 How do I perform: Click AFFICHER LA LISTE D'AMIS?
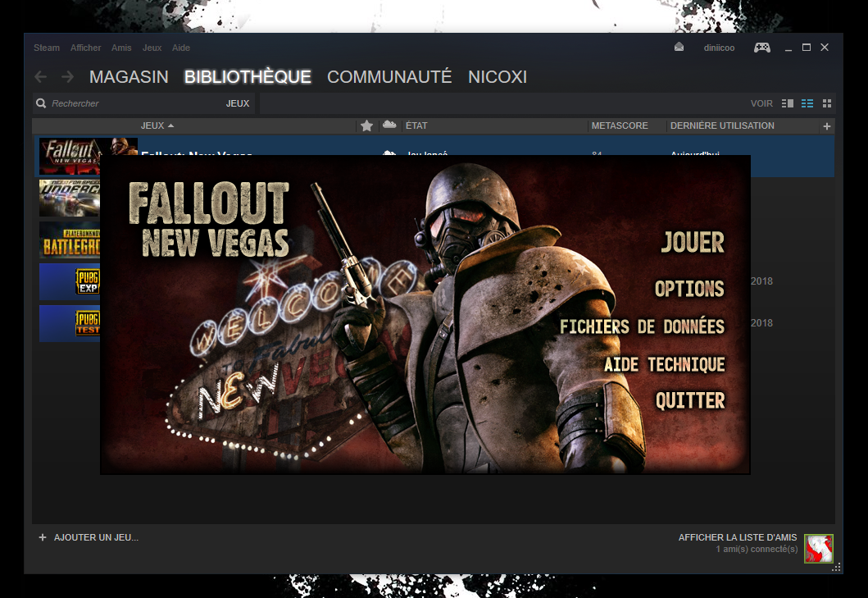[738, 537]
